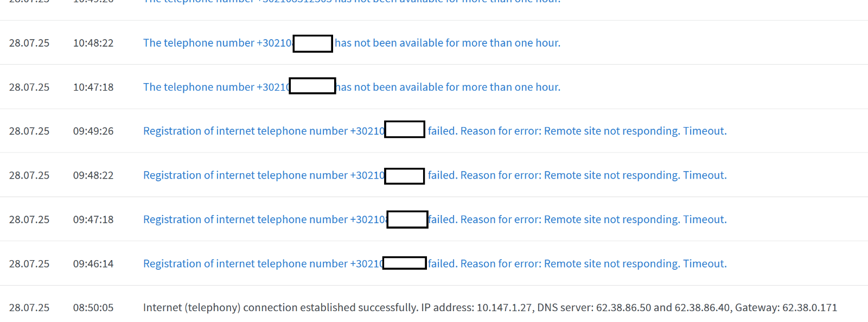Click the 10:47:18 timestamp
The height and width of the screenshot is (322, 868).
[93, 87]
